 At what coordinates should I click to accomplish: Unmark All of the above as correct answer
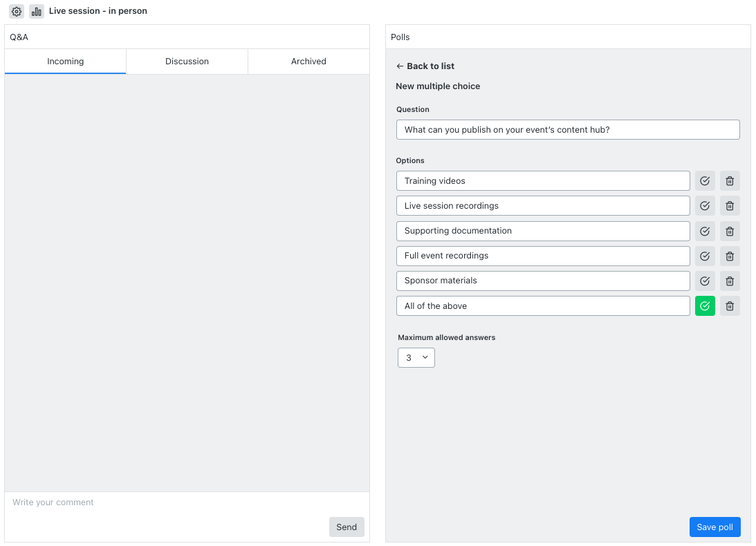[705, 305]
